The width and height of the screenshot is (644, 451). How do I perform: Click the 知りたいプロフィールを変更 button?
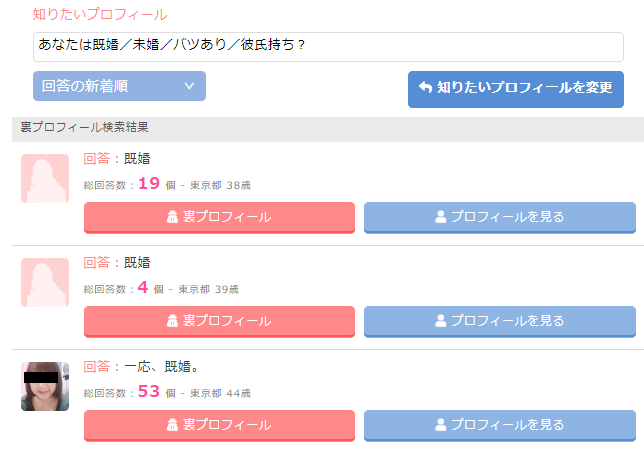(x=515, y=88)
